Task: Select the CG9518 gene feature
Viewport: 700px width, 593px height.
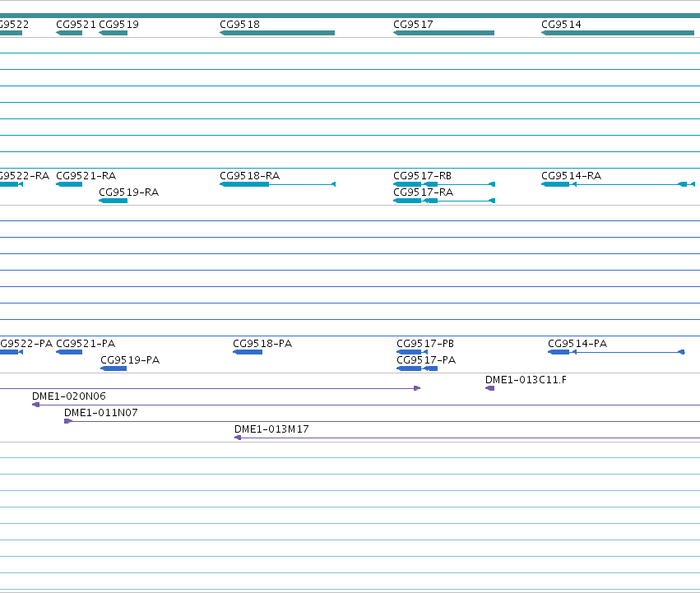Action: (x=277, y=33)
